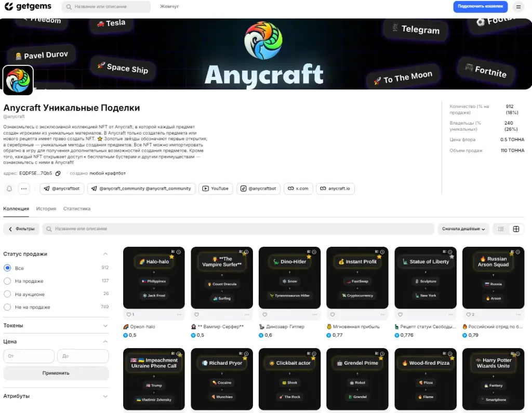Screen dimensions: 532x413
Task: Open more options on Instant Profit card
Action: pos(382,315)
